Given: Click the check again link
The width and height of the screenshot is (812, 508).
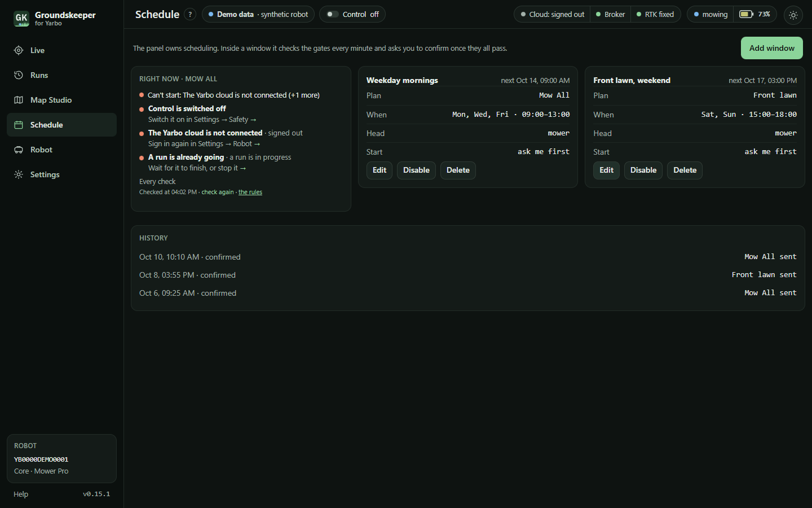Looking at the screenshot, I should (x=218, y=192).
